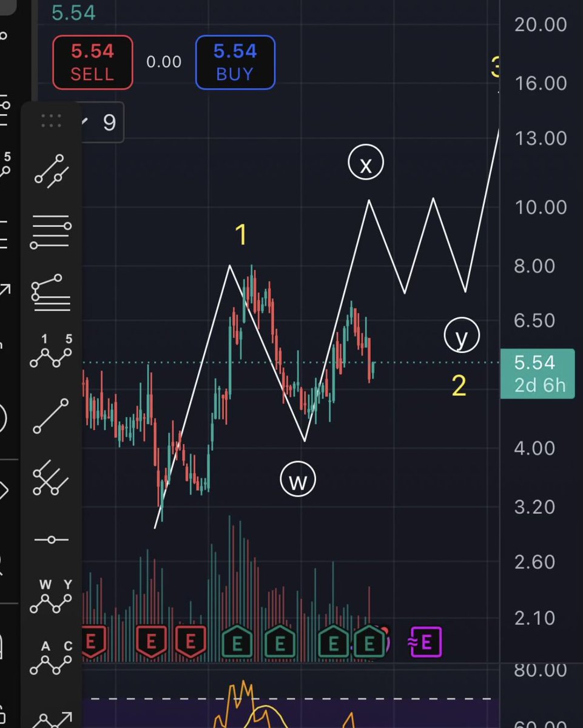Select the yellow 2 wave label
Screen dimensions: 583x728
pos(459,386)
